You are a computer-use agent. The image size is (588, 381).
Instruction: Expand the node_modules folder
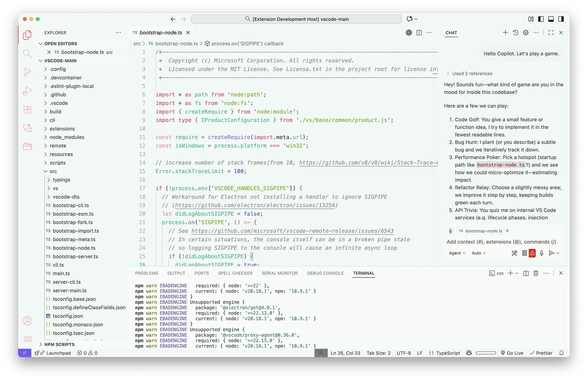click(67, 137)
